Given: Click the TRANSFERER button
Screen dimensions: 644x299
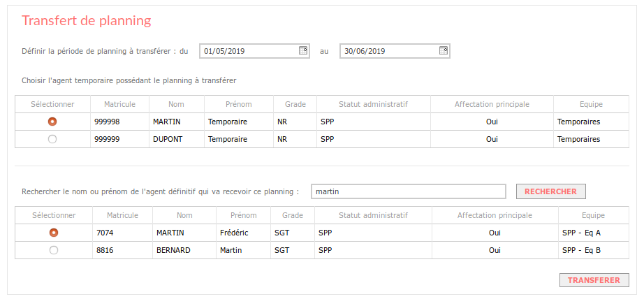Looking at the screenshot, I should pos(594,280).
